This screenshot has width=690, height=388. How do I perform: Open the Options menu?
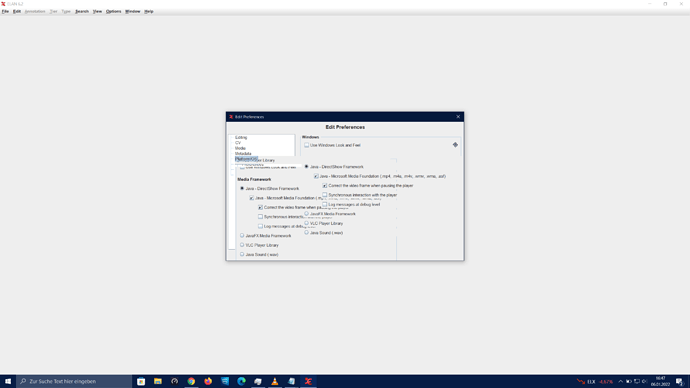(114, 11)
